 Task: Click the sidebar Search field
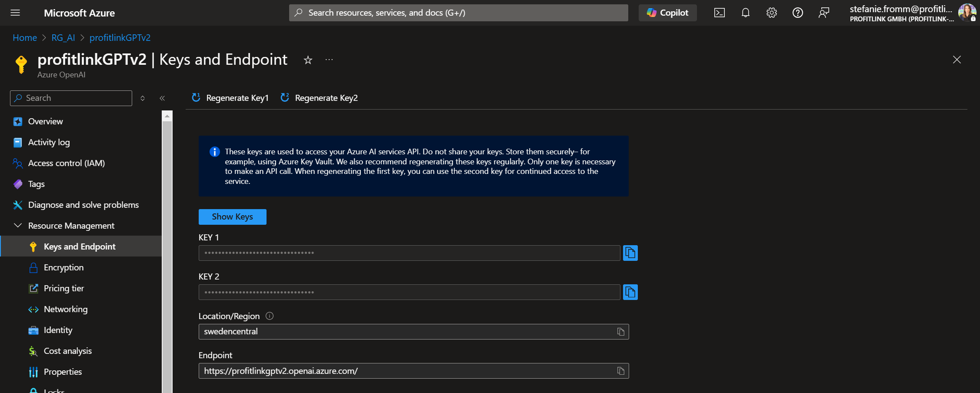pyautogui.click(x=71, y=98)
